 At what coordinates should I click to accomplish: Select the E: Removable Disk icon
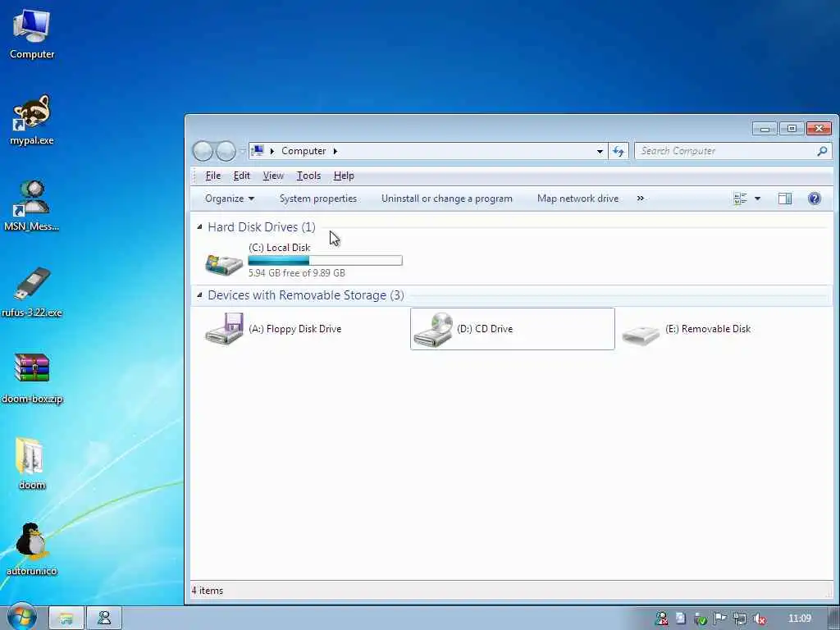click(641, 335)
